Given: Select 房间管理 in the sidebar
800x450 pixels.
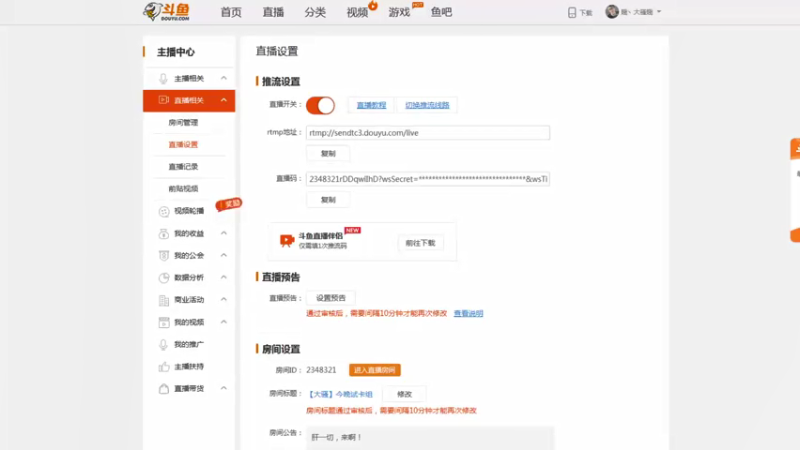Looking at the screenshot, I should pos(183,122).
